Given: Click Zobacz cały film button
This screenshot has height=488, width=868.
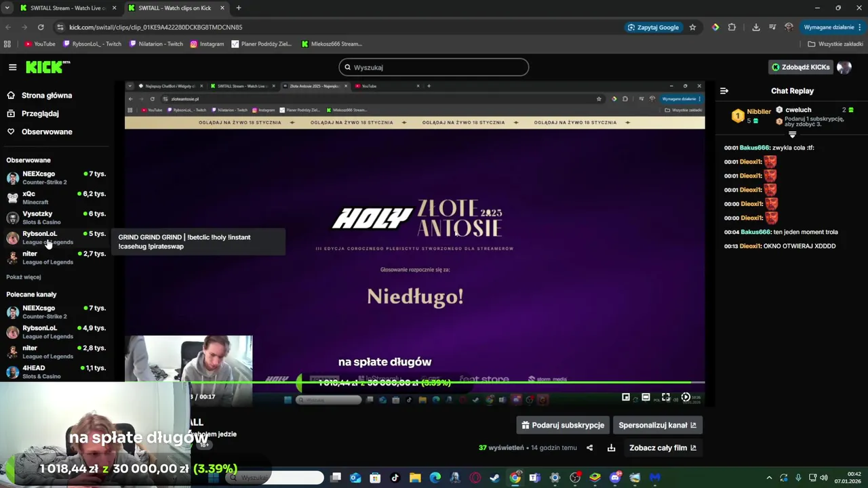Looking at the screenshot, I should [663, 448].
